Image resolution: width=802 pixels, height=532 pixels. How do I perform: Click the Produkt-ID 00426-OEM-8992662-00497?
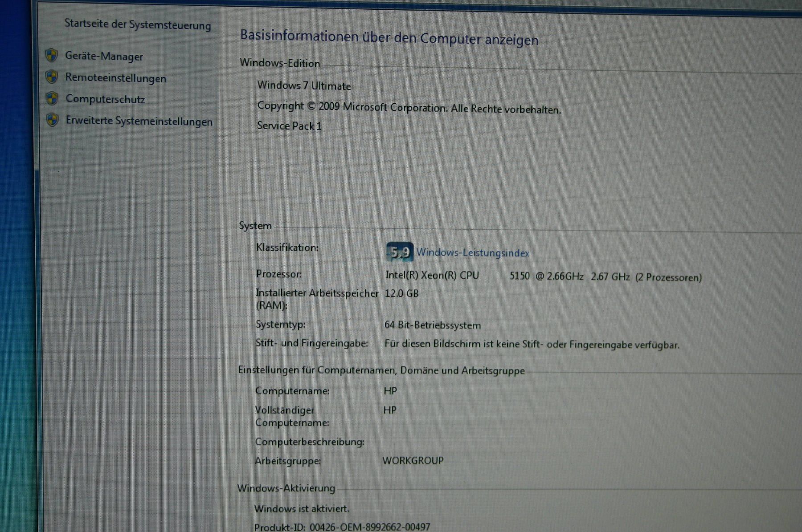pyautogui.click(x=342, y=527)
